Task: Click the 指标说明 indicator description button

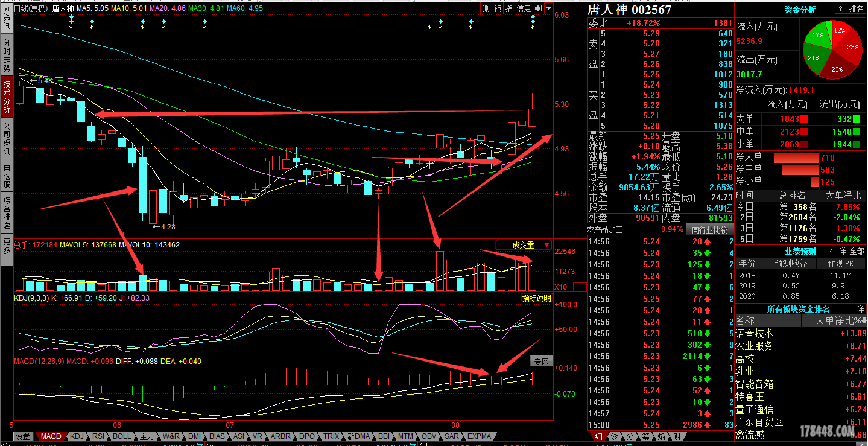Action: click(x=536, y=298)
